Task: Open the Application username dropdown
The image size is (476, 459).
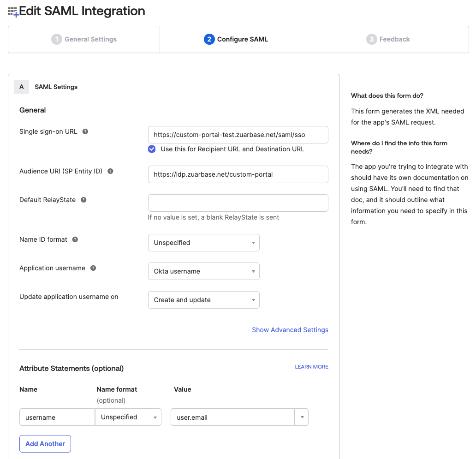Action: [x=204, y=271]
